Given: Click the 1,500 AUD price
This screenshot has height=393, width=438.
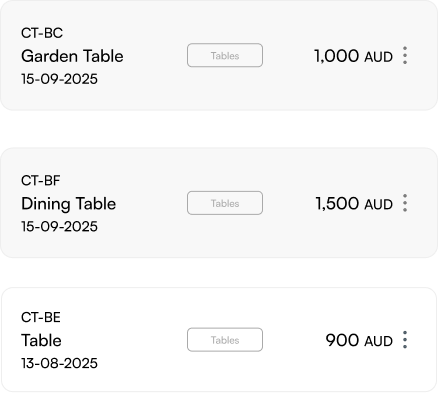Looking at the screenshot, I should tap(354, 204).
